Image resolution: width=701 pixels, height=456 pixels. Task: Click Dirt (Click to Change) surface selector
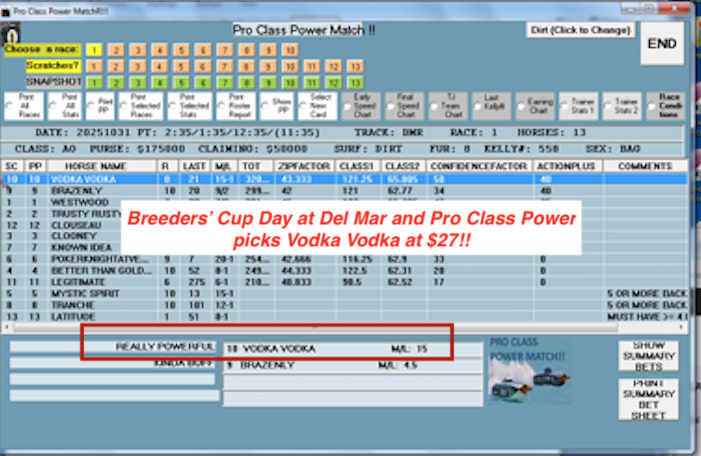[x=581, y=30]
